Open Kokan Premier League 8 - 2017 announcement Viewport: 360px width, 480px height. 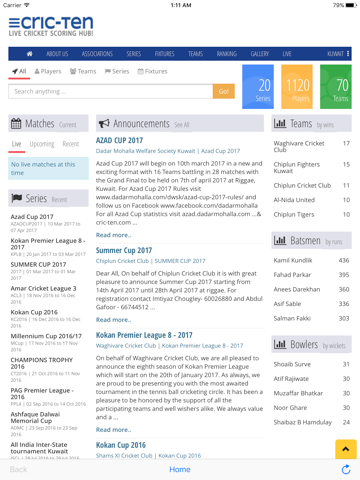tap(144, 335)
